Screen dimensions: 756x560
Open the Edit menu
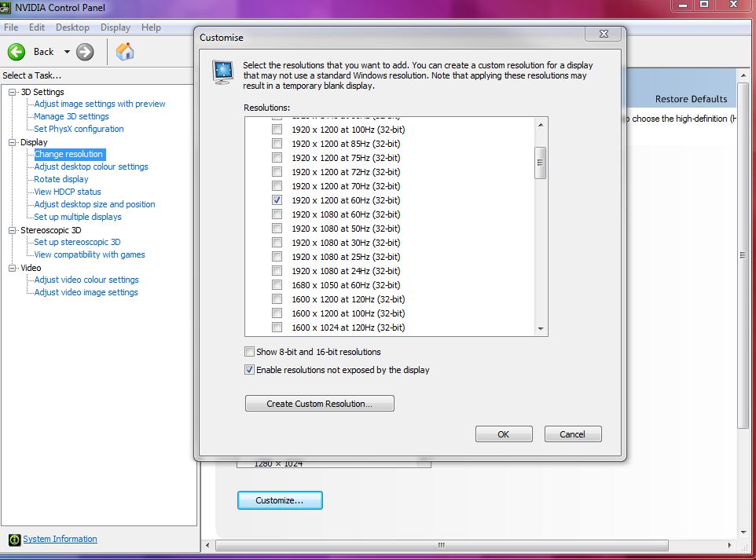coord(37,27)
